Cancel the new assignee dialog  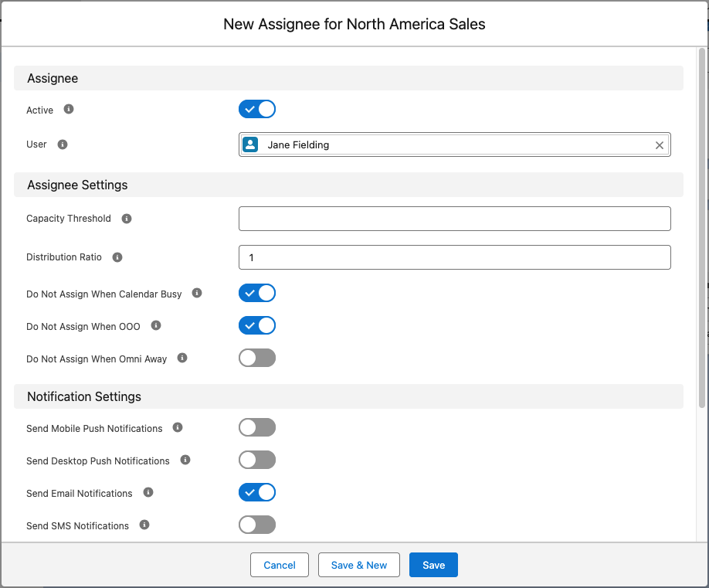tap(280, 565)
